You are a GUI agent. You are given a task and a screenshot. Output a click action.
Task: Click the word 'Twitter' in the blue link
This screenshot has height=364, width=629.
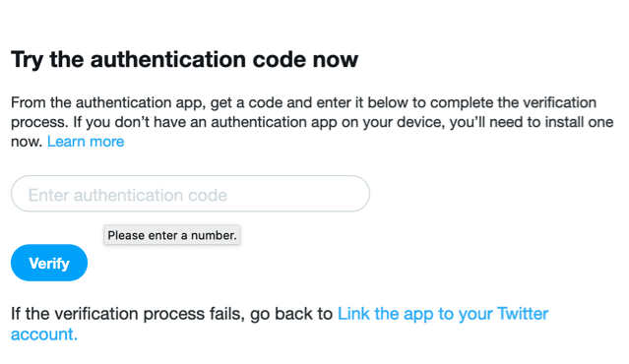[523, 314]
